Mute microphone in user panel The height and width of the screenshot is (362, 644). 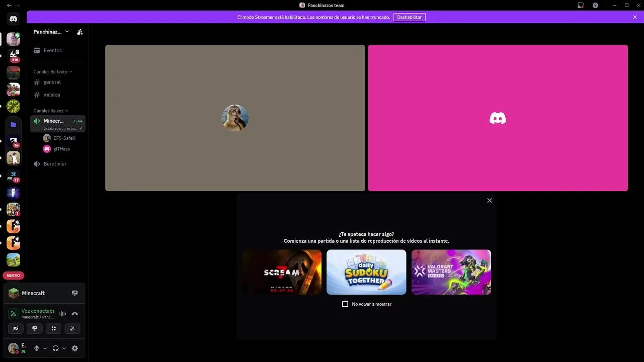coord(36,348)
